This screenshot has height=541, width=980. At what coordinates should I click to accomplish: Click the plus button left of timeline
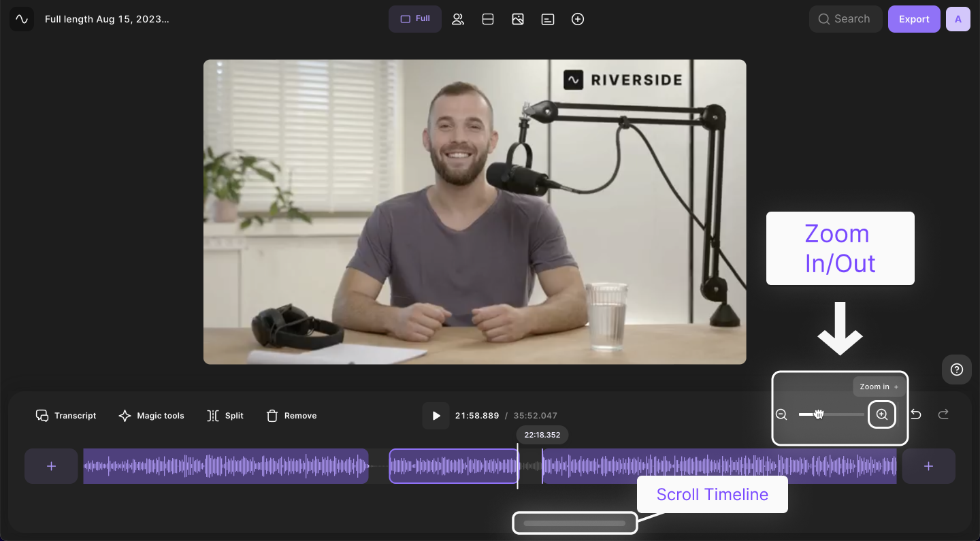click(51, 466)
